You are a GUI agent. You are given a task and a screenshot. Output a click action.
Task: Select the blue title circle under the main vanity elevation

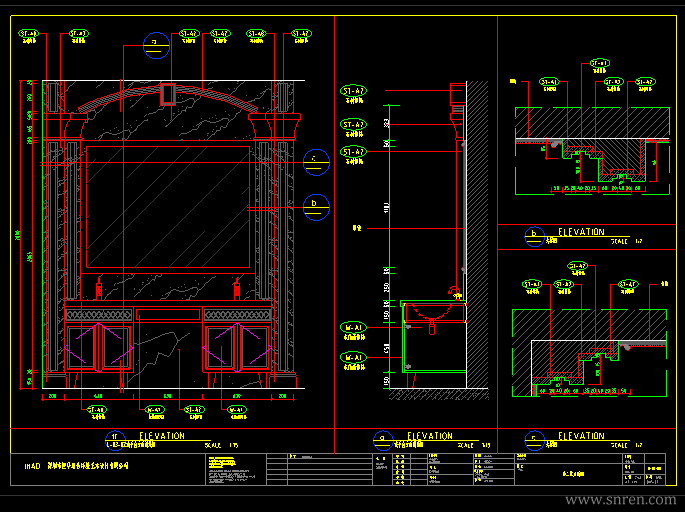115,440
